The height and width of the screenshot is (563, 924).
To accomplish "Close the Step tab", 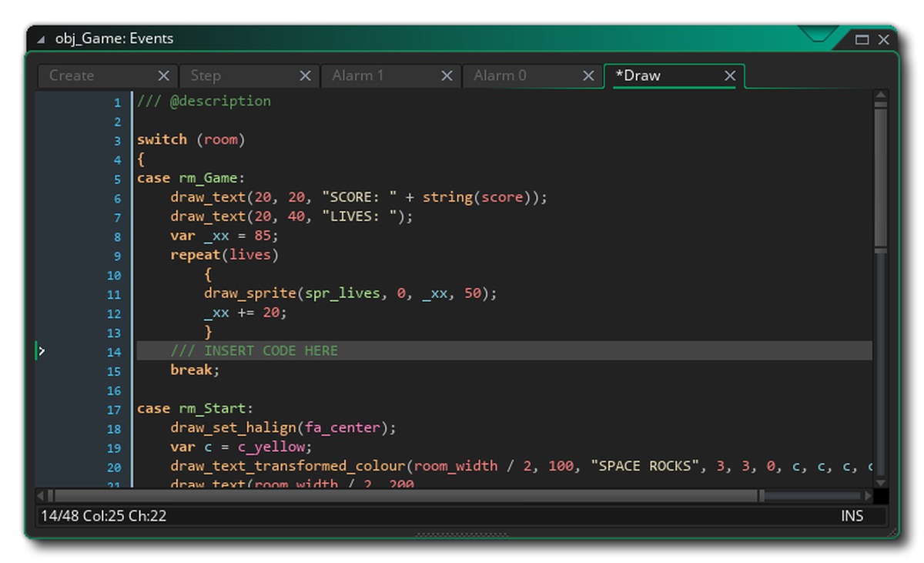I will 305,75.
